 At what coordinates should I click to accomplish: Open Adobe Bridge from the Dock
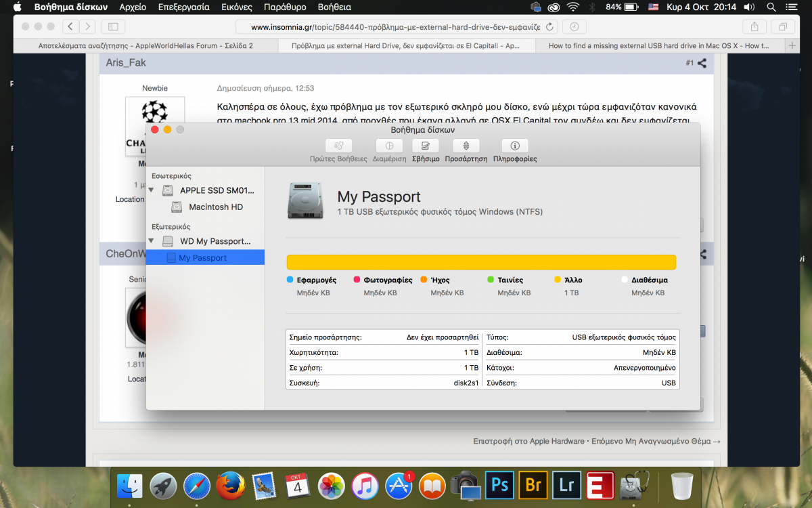[x=533, y=486]
